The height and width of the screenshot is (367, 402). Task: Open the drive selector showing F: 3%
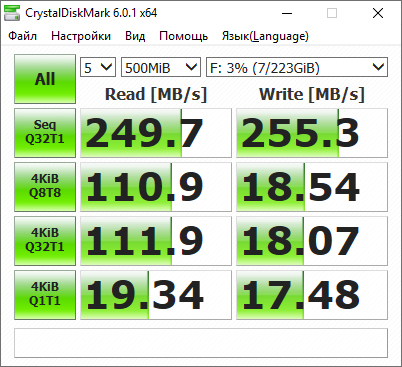coord(297,67)
